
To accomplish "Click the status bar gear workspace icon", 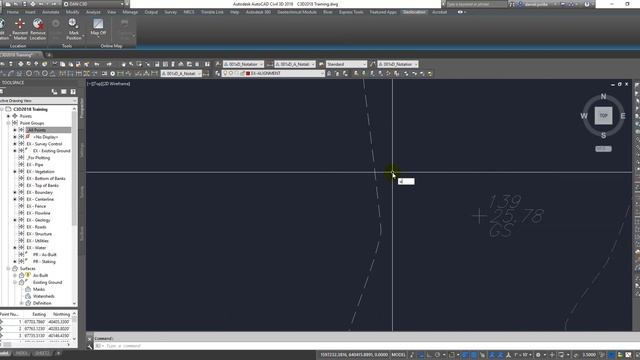I will point(538,355).
